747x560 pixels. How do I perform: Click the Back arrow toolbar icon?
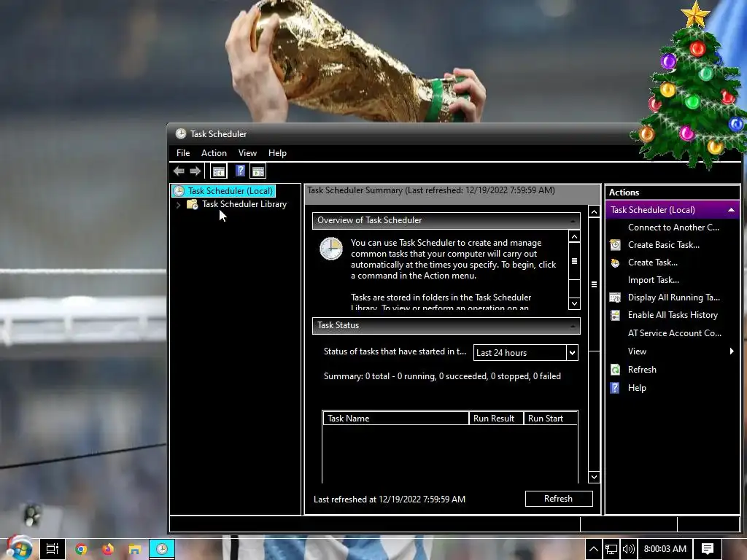tap(179, 171)
